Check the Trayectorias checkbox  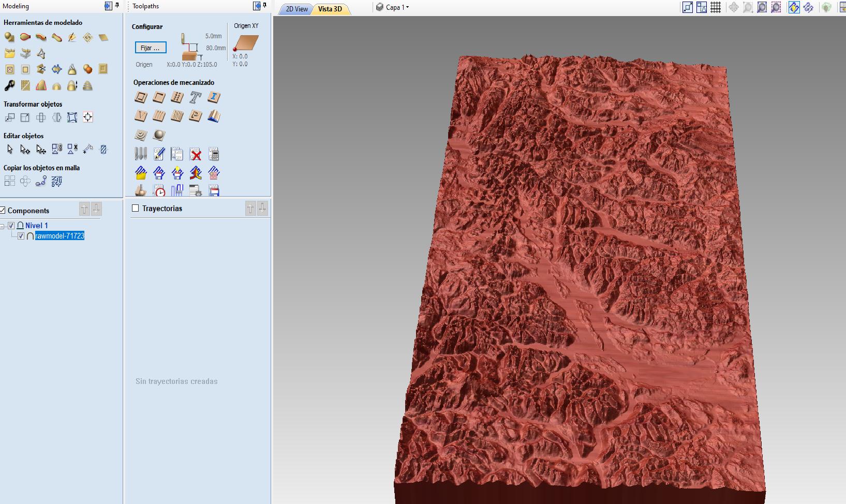tap(136, 208)
